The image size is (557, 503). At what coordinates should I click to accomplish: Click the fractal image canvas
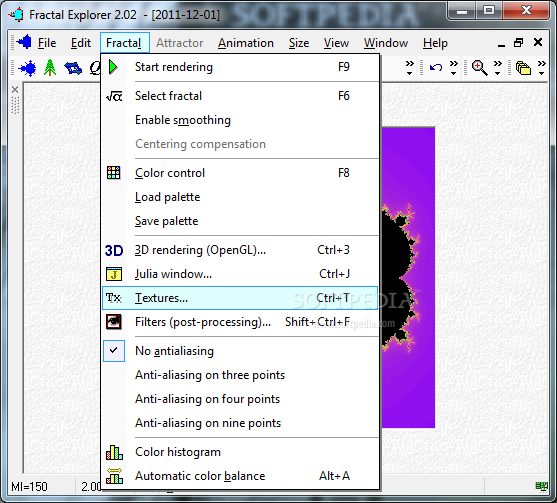click(409, 277)
